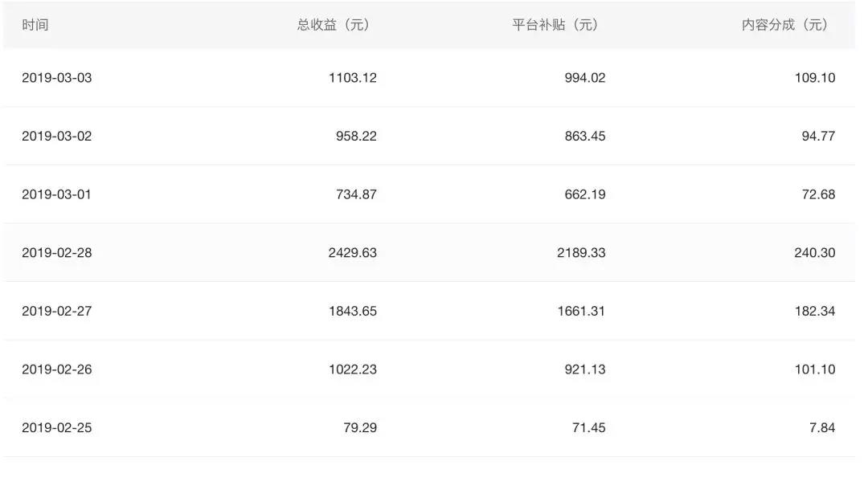Select platform subsidy value 921.13

(585, 369)
